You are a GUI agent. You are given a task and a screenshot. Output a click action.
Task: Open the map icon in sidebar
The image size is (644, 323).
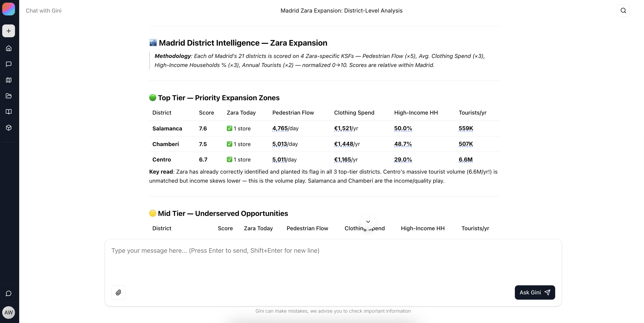click(x=9, y=80)
